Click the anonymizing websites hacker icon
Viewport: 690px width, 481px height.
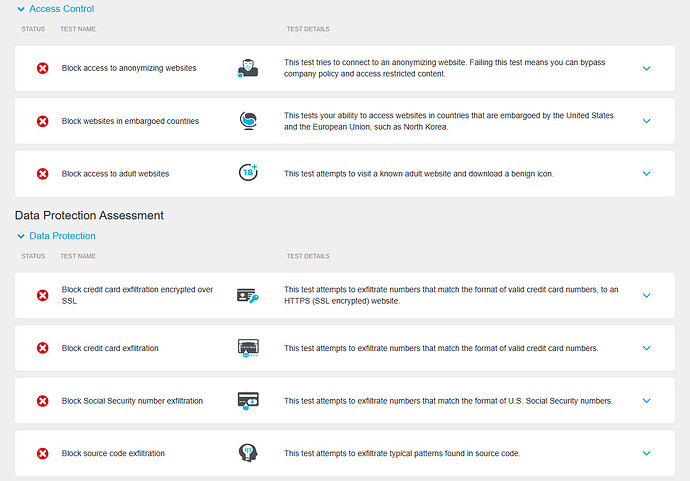pos(248,68)
